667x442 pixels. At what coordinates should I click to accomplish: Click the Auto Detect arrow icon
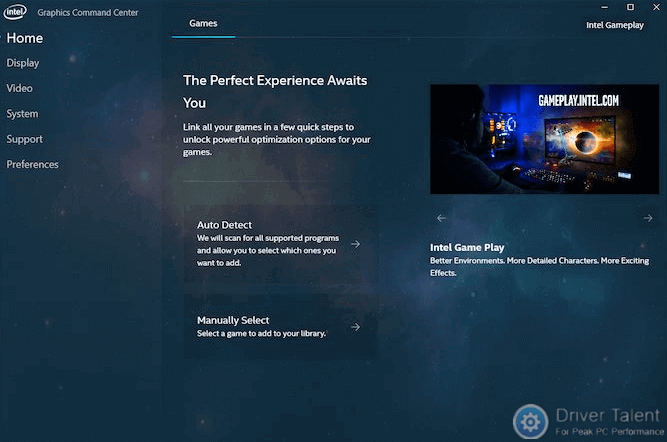pyautogui.click(x=355, y=244)
